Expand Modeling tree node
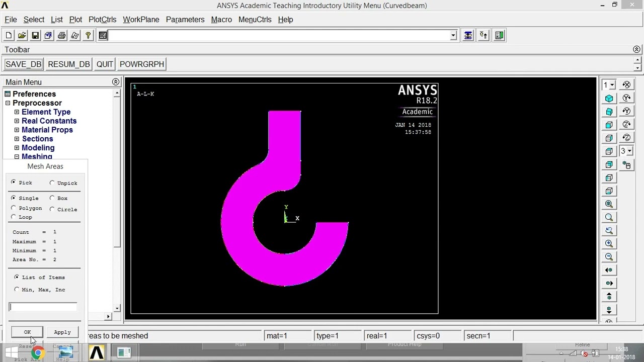This screenshot has width=644, height=362. point(17,148)
